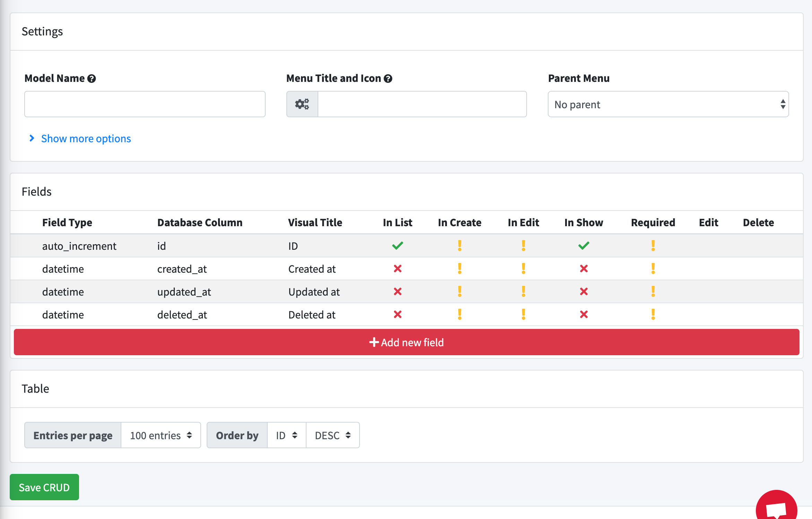Click In Create exclamation icon for updated_at
The height and width of the screenshot is (519, 812).
[x=459, y=291]
